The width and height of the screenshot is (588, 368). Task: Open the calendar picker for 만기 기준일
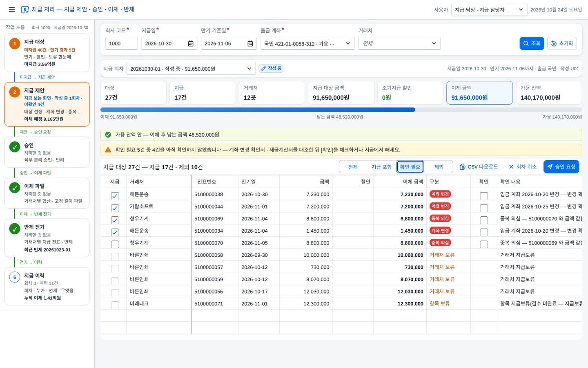(250, 43)
